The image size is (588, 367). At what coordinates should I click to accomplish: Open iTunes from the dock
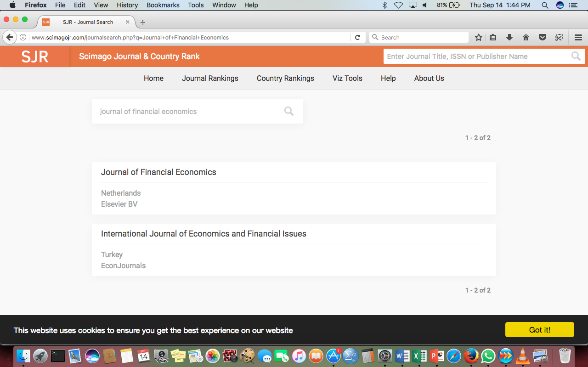tap(299, 356)
